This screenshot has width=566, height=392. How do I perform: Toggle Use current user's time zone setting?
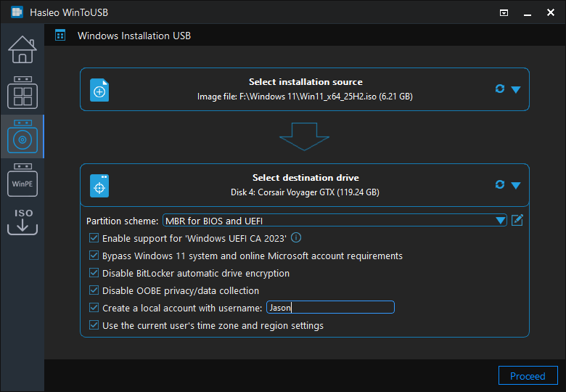click(94, 325)
